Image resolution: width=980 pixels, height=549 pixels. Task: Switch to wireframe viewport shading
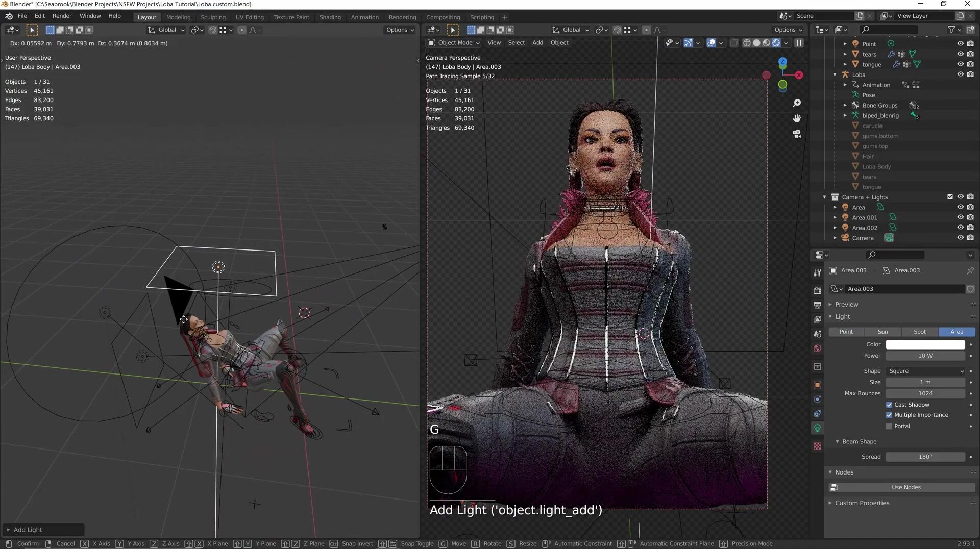pos(747,43)
